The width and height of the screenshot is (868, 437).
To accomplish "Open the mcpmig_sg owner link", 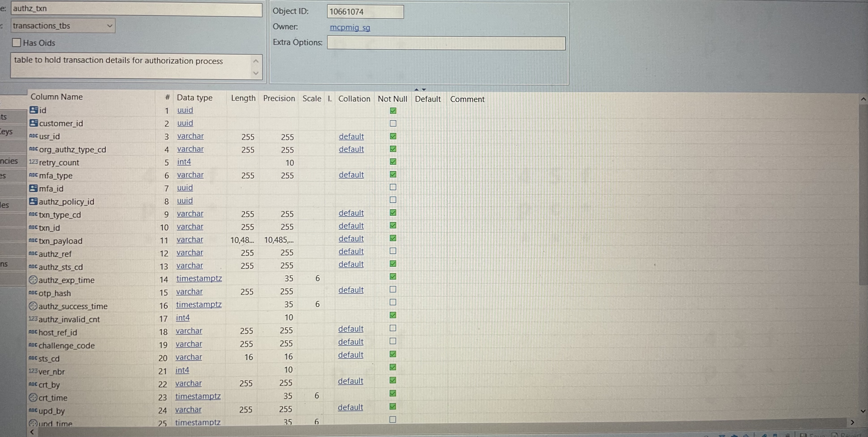I will (x=350, y=28).
